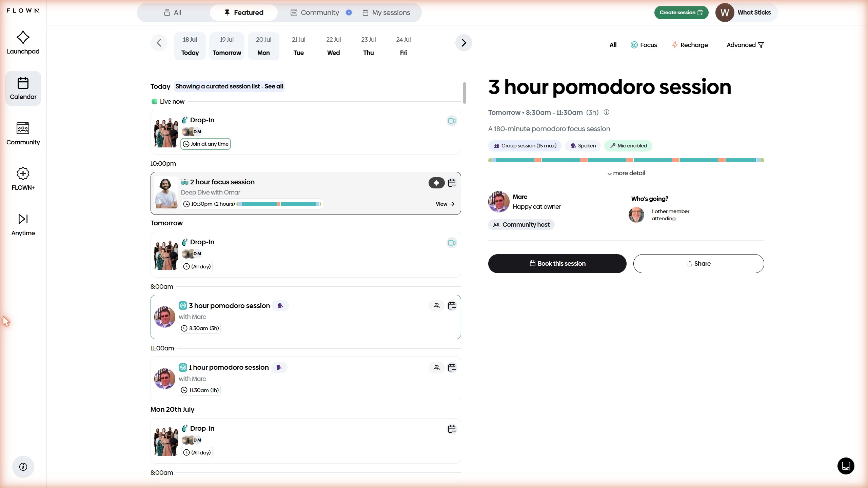Open the Anytime sidebar icon
Screen dimensions: 868x488
tap(23, 224)
